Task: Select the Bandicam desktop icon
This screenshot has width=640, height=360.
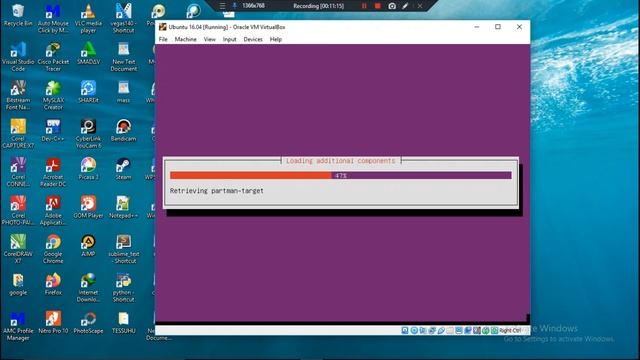Action: pyautogui.click(x=123, y=130)
